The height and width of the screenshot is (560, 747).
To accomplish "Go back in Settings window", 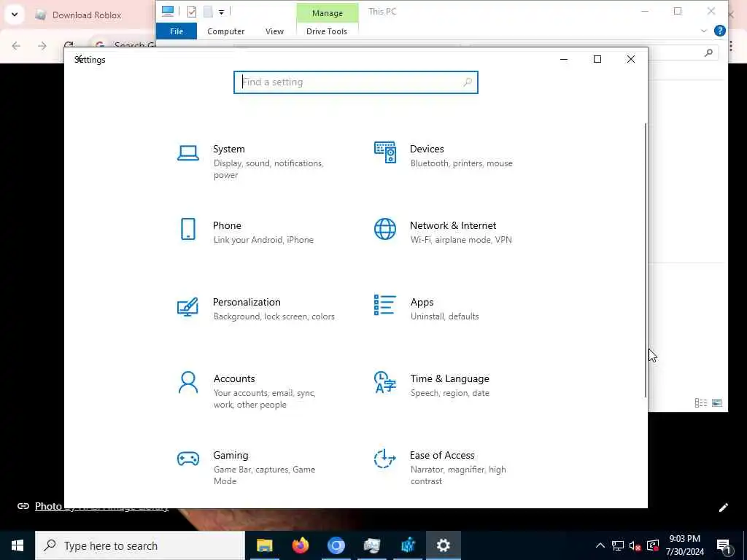I will pyautogui.click(x=80, y=59).
